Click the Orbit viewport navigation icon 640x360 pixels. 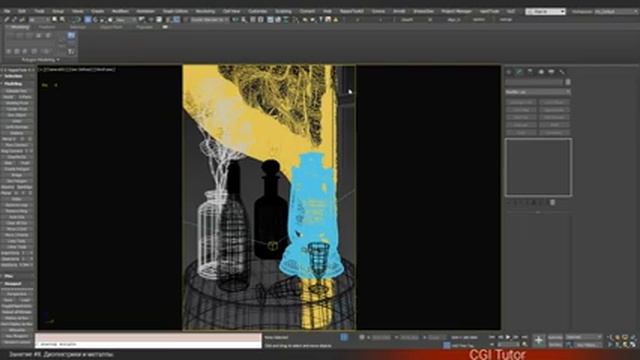click(x=626, y=345)
